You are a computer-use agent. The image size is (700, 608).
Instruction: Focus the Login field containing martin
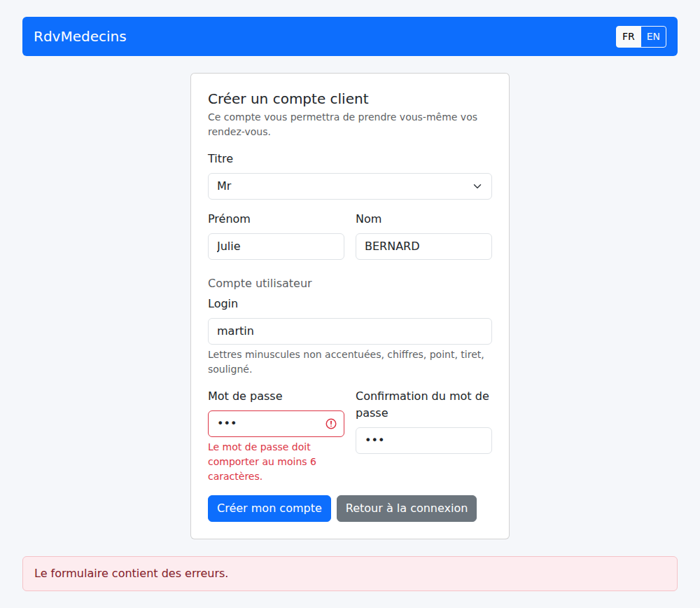tap(349, 331)
